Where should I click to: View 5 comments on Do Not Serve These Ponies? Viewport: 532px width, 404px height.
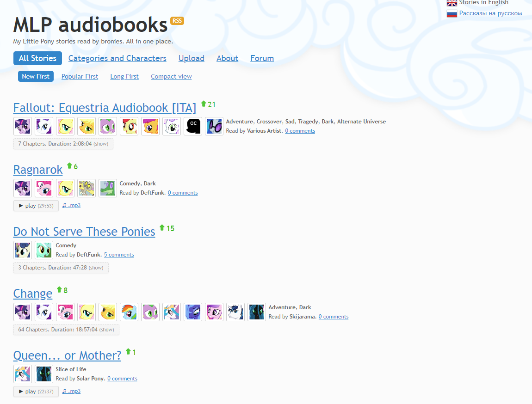pyautogui.click(x=119, y=255)
